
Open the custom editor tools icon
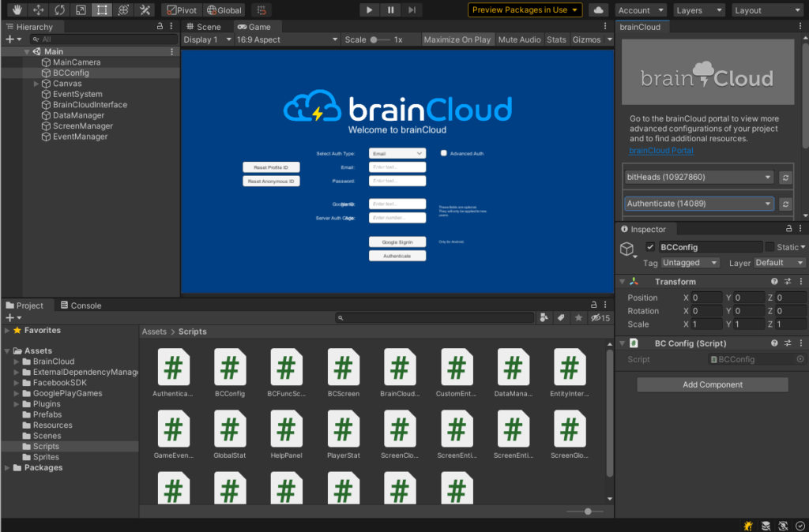(145, 9)
